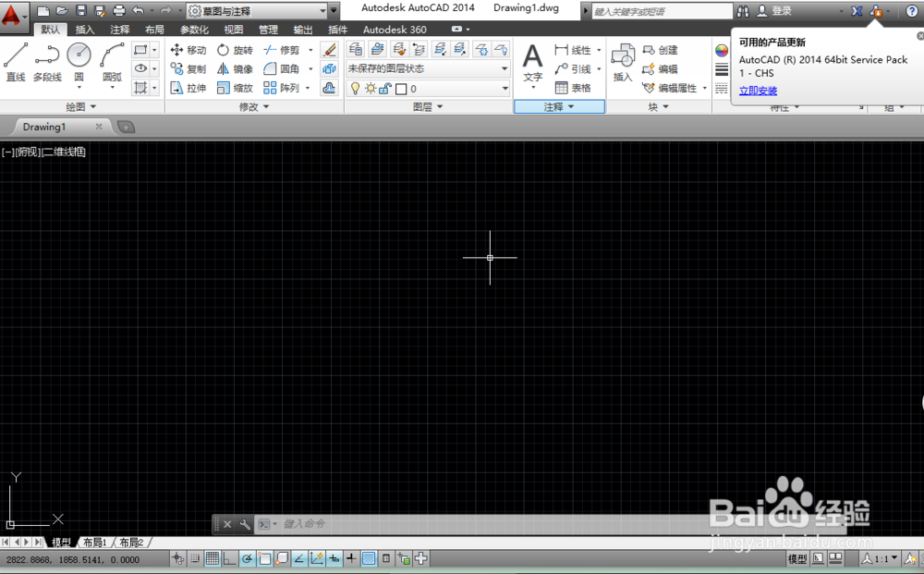
Task: Toggle layer lock padlock icon
Action: tap(385, 89)
